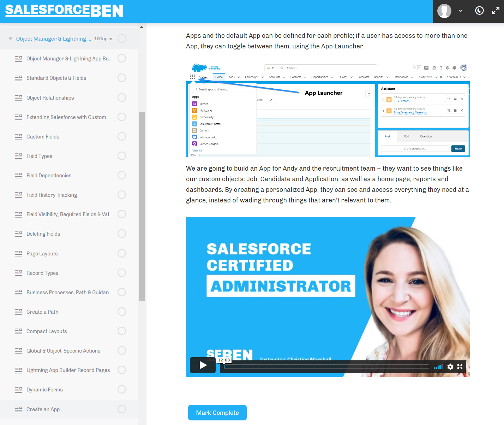Adjust the video volume bars
The width and height of the screenshot is (504, 425).
[x=438, y=367]
